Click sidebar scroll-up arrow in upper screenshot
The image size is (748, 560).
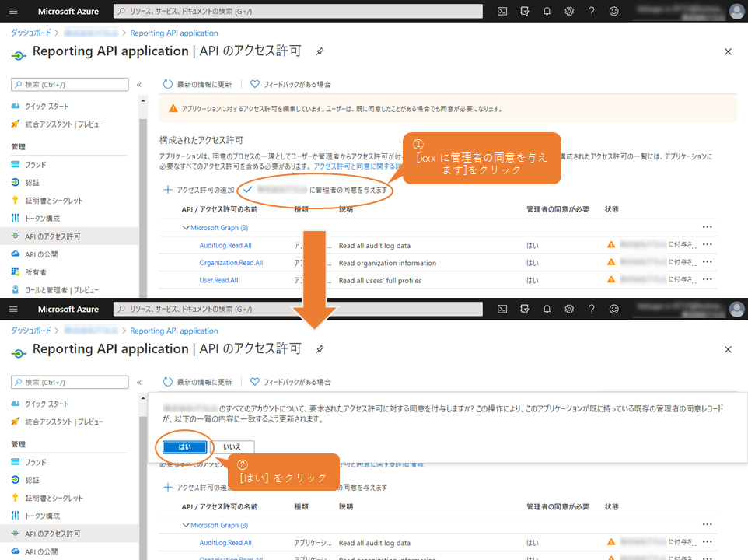(143, 100)
